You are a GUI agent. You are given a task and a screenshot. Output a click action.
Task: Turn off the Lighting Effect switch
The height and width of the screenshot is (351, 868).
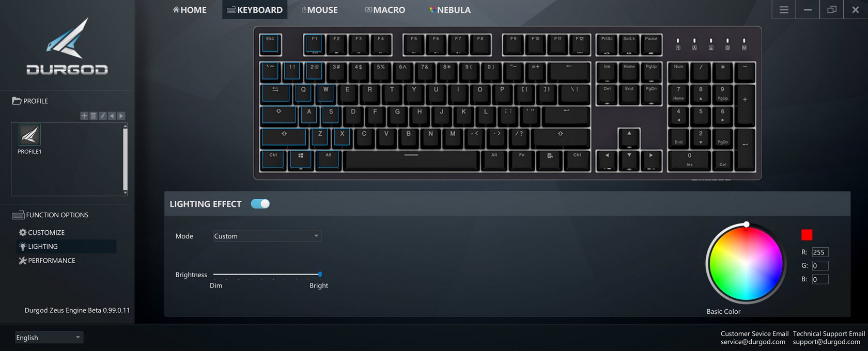[260, 204]
